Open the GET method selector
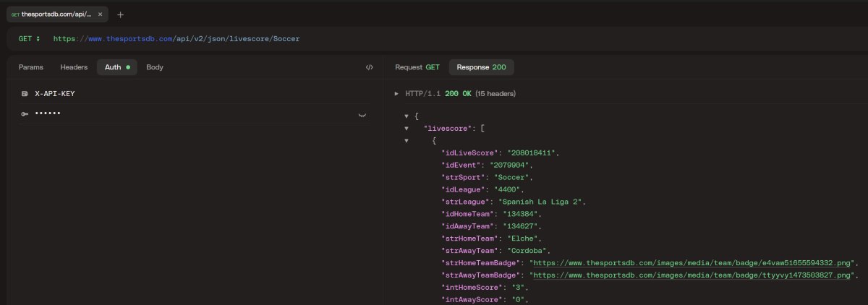The width and height of the screenshot is (868, 305). point(30,38)
